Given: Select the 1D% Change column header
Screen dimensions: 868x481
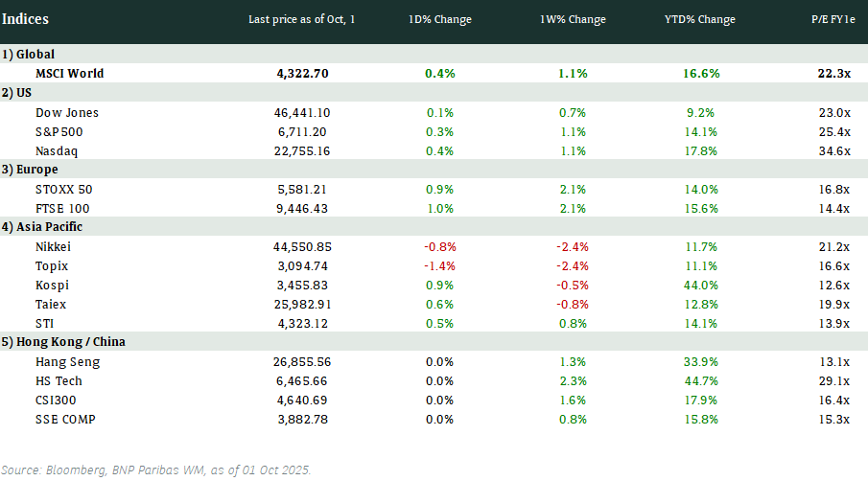Looking at the screenshot, I should [439, 20].
